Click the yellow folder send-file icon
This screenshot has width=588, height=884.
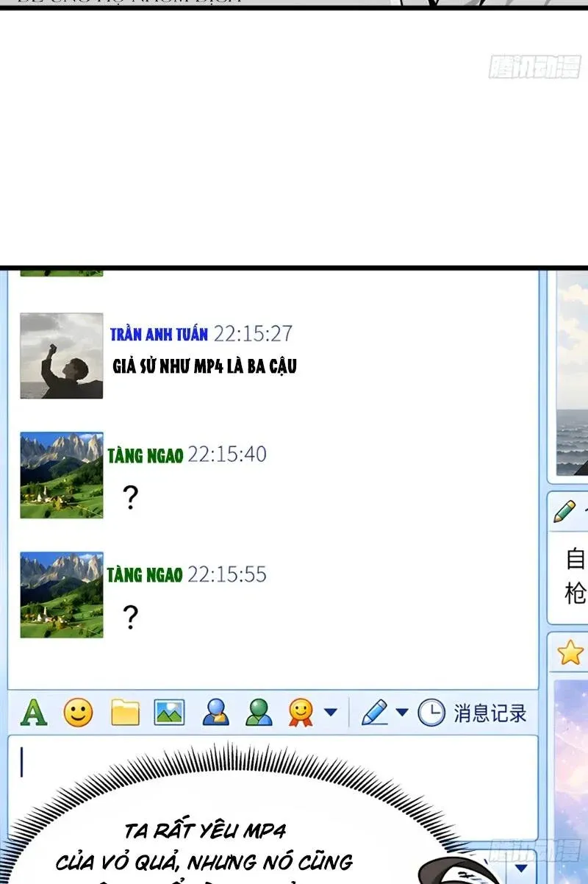(125, 713)
